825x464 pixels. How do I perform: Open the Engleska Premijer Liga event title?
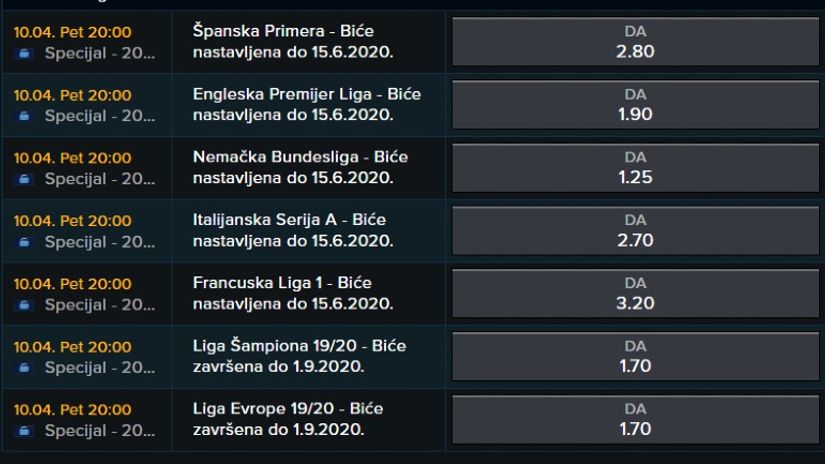click(307, 105)
